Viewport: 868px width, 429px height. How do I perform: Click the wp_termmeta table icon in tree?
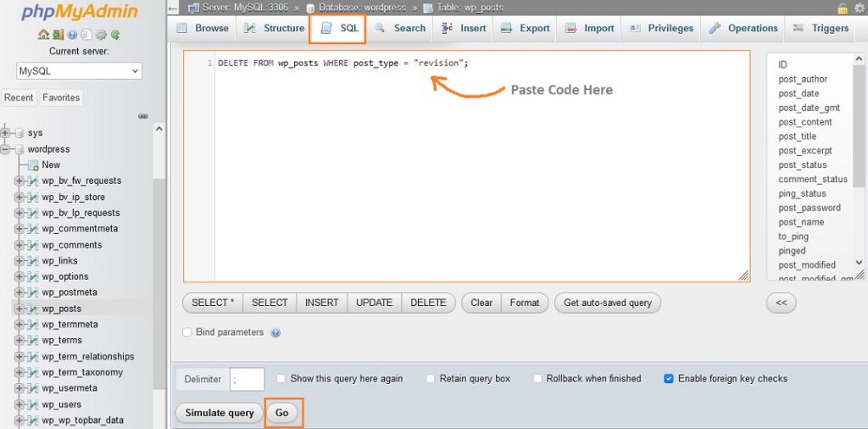(x=33, y=325)
